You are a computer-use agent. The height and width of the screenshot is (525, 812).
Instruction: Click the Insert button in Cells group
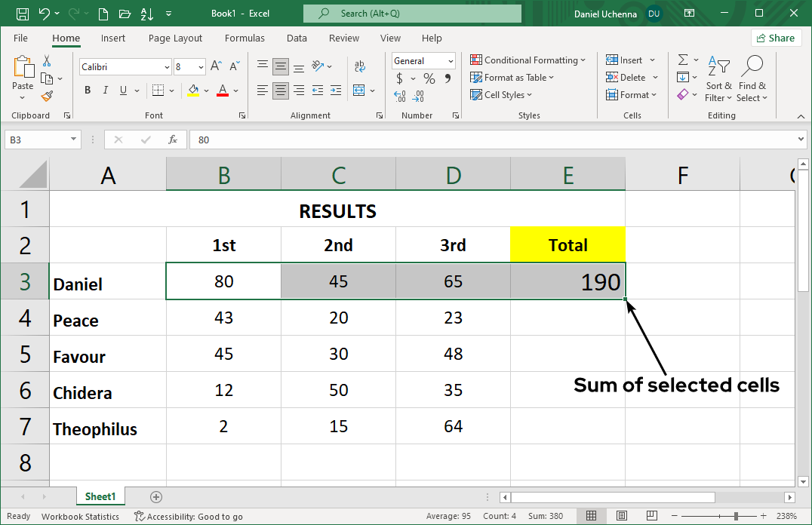(628, 60)
